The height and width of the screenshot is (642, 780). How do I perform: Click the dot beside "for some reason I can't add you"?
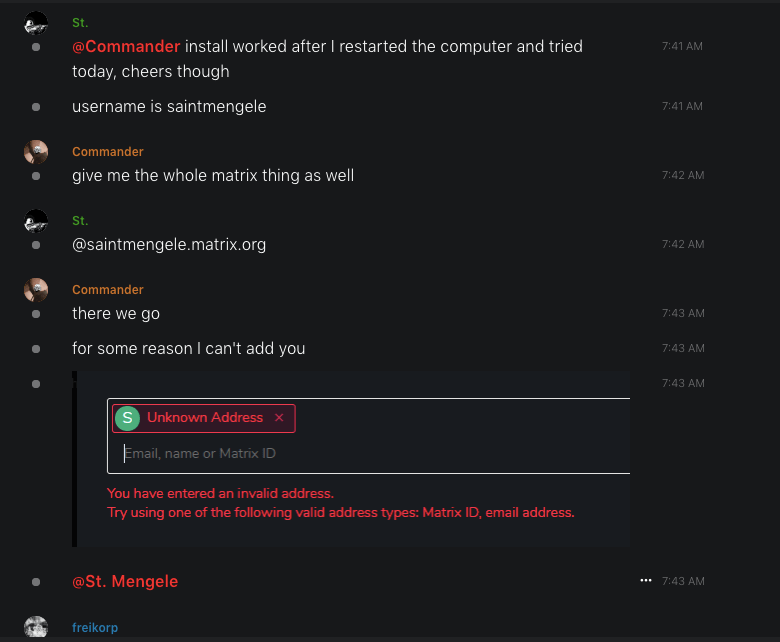36,349
